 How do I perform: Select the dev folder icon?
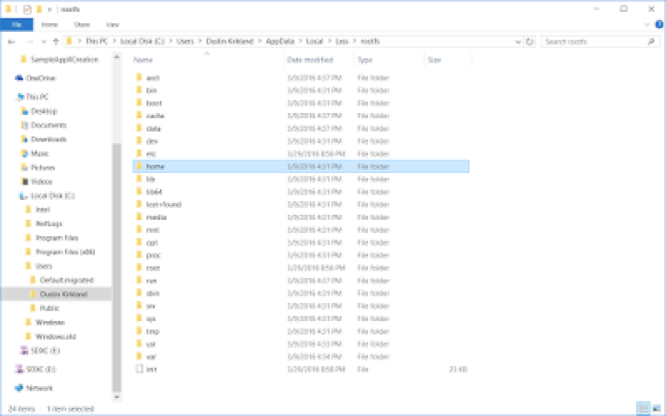click(139, 141)
